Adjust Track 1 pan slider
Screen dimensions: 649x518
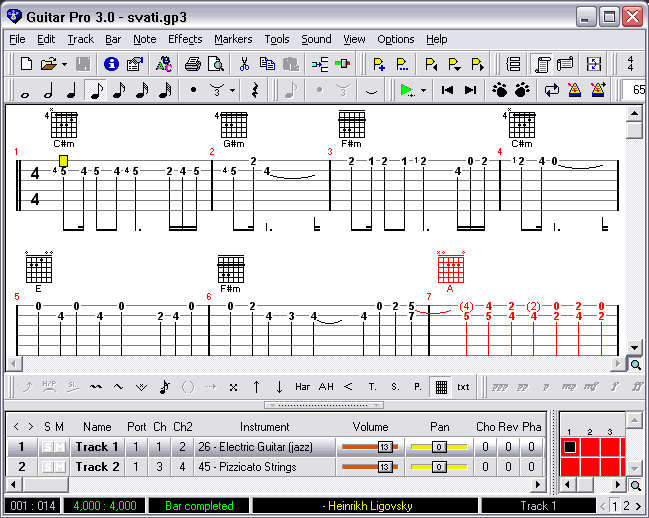[439, 447]
